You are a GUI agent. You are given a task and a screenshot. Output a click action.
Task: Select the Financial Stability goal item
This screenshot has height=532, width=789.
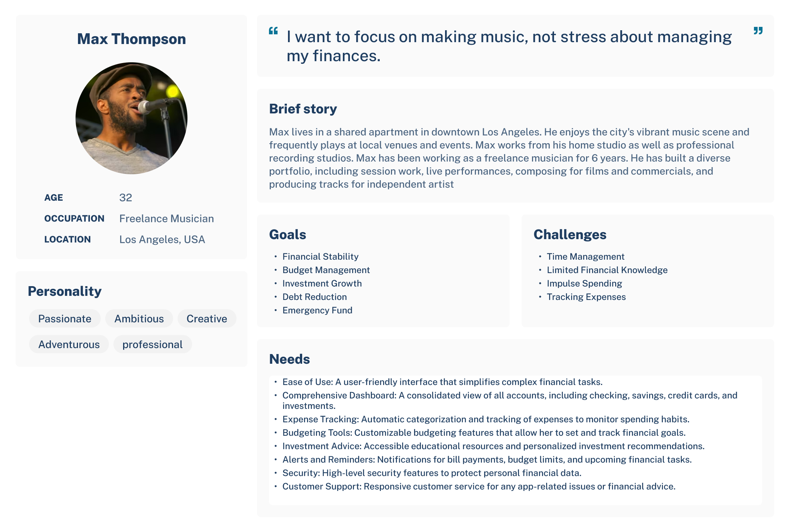[320, 257]
